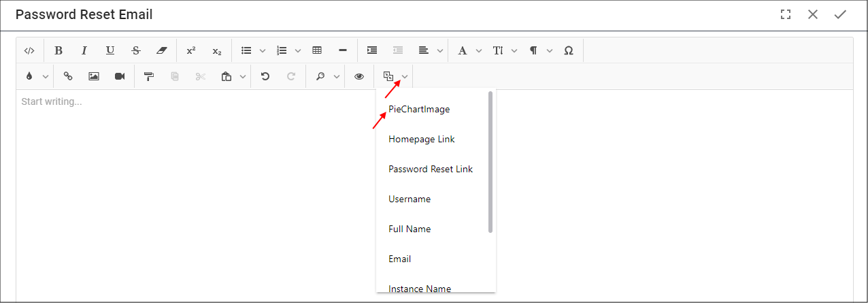Apply bold formatting
This screenshot has height=303, width=868.
coord(59,50)
